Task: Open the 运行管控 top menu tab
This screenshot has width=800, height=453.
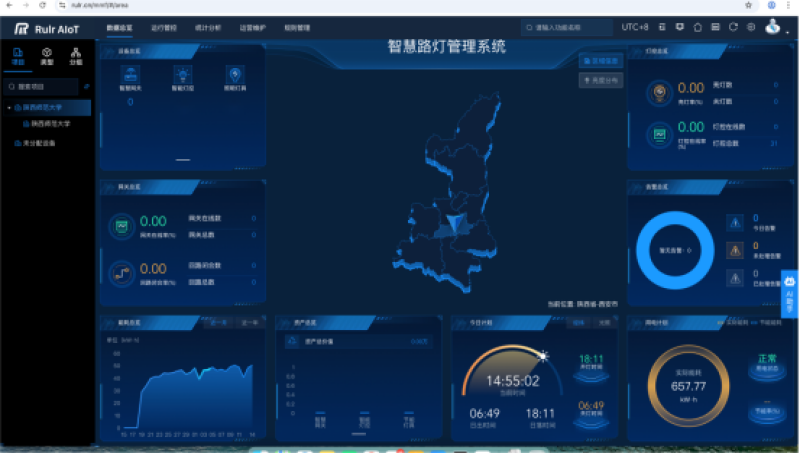Action: point(165,28)
